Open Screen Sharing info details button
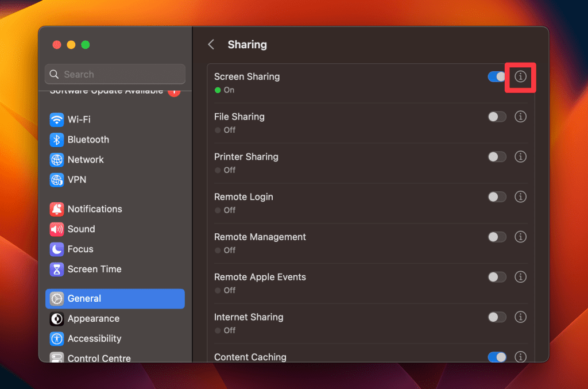Image resolution: width=588 pixels, height=389 pixels. coord(520,76)
